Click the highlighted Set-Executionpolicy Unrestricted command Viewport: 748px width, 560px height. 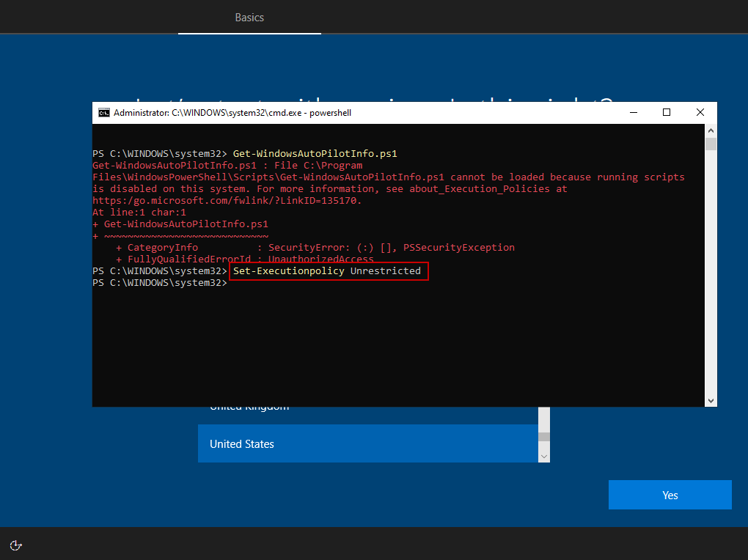327,271
